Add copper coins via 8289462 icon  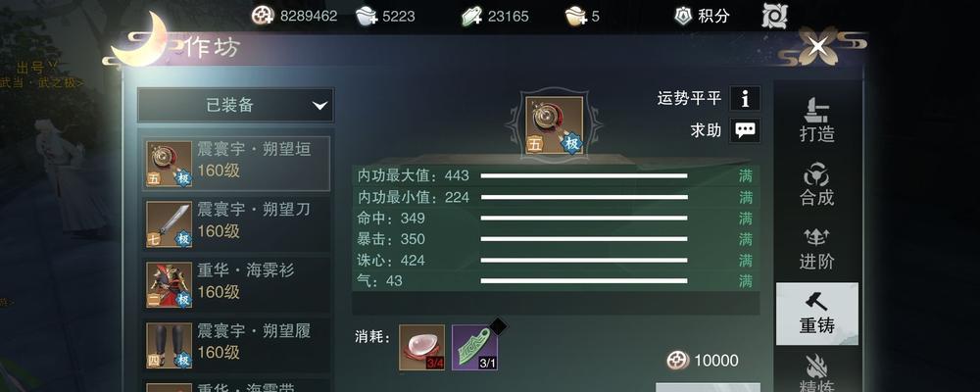coord(263,16)
